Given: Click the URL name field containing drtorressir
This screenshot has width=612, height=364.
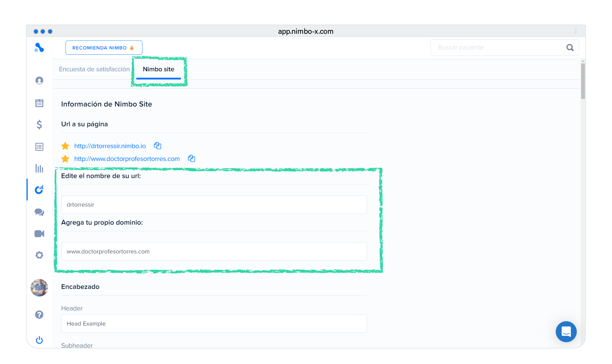Looking at the screenshot, I should point(214,205).
